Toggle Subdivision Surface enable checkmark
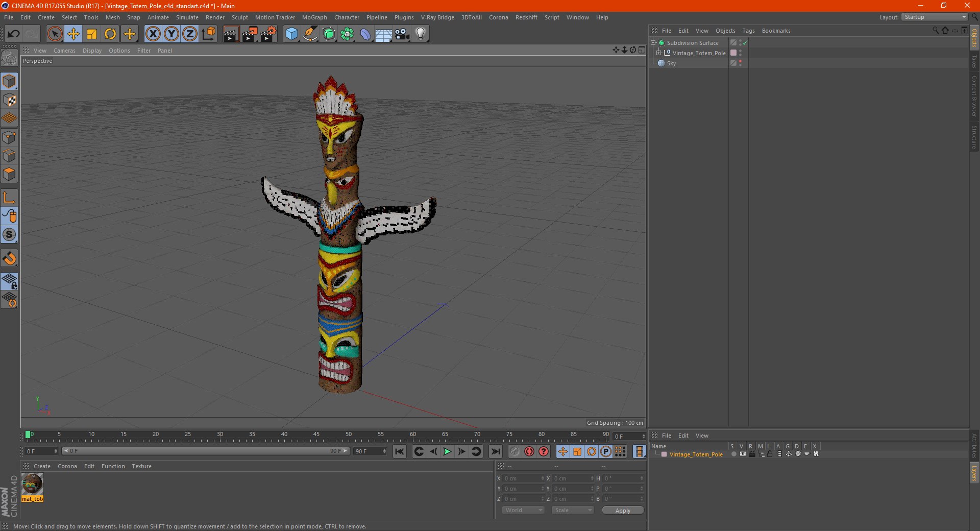980x531 pixels. (x=745, y=43)
